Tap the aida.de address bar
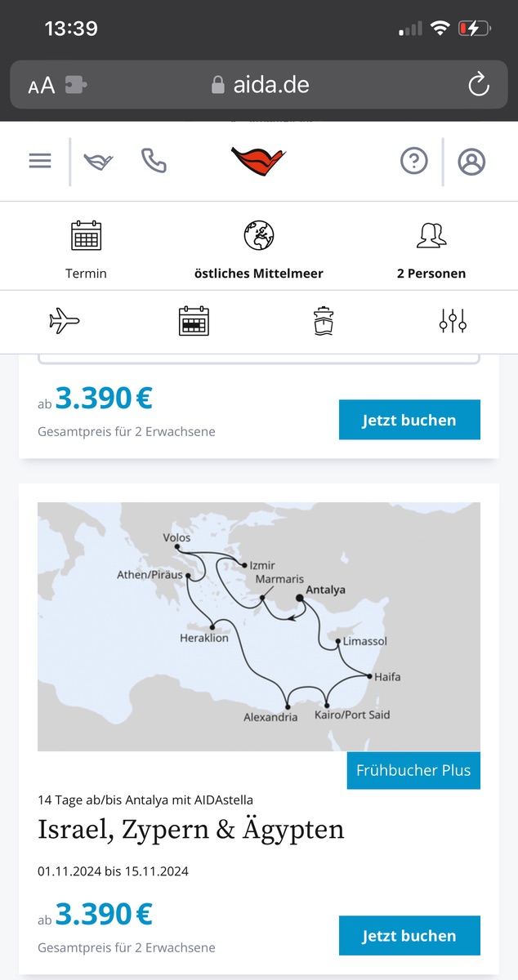The height and width of the screenshot is (980, 518). (260, 84)
